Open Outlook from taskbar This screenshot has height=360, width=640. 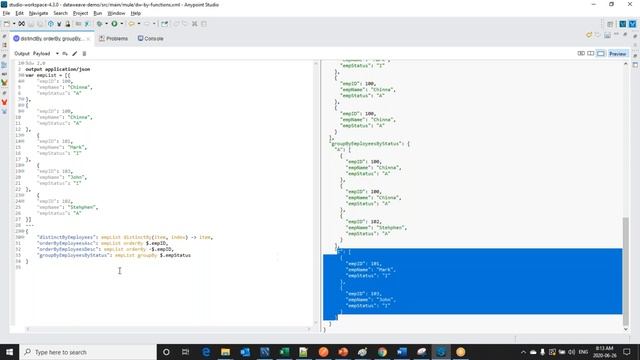pyautogui.click(x=245, y=352)
